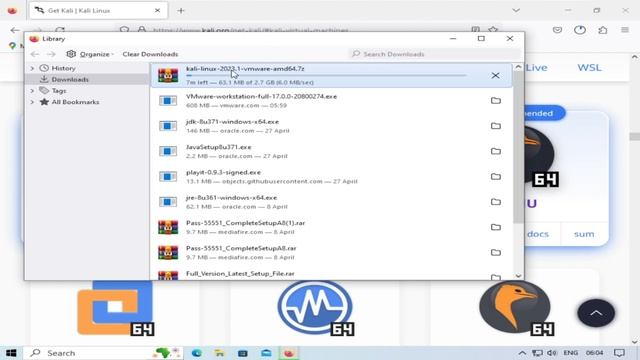Show JavaSetup8u371.exe in folder
This screenshot has width=640, height=360.
pos(496,151)
